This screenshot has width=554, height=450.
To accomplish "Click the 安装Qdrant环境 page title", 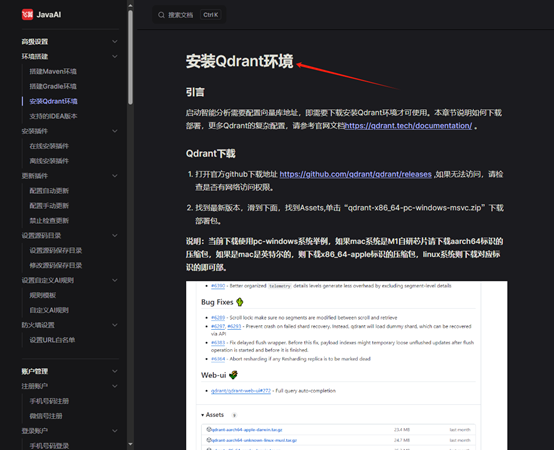I will pos(240,61).
